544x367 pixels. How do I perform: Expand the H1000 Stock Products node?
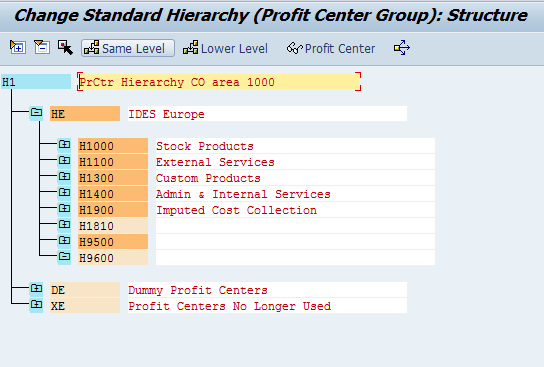pos(64,145)
